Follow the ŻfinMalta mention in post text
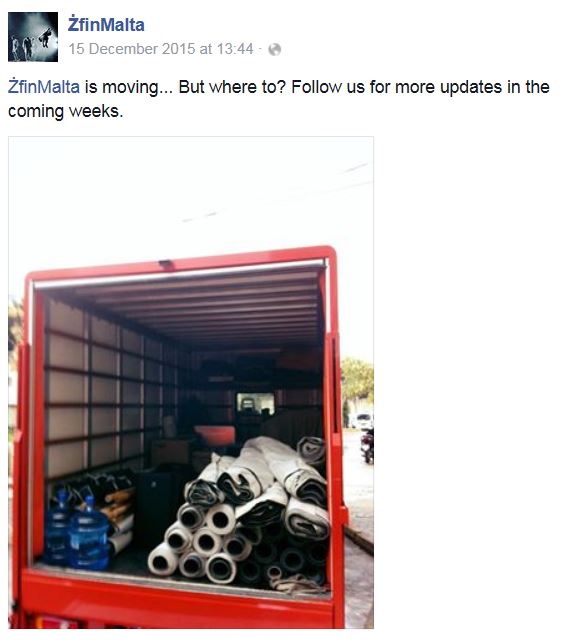 pyautogui.click(x=44, y=87)
